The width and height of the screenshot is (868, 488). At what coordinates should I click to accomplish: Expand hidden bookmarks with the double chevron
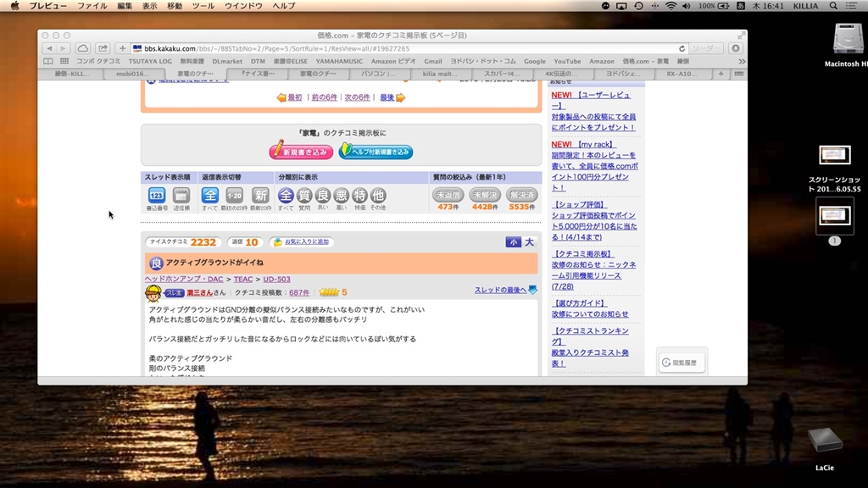click(741, 61)
